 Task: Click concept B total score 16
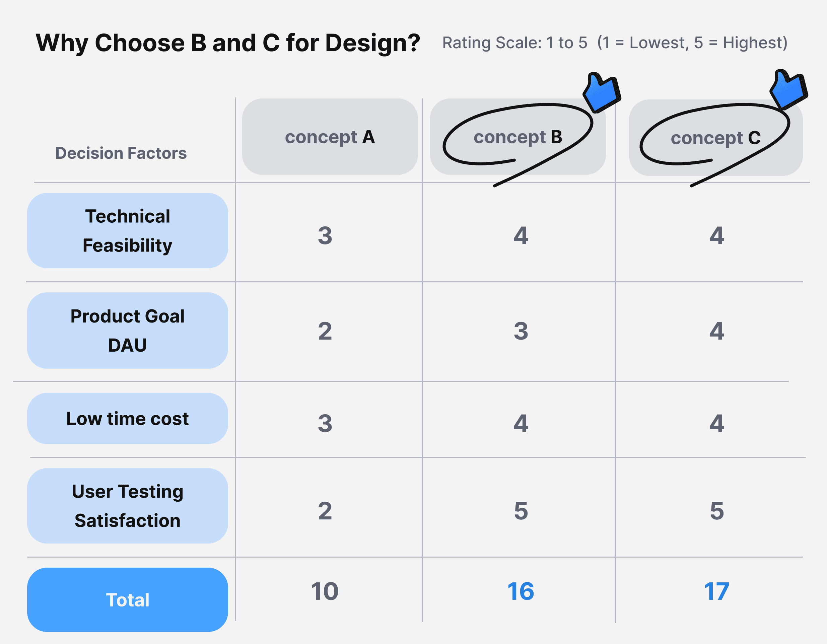point(521,591)
